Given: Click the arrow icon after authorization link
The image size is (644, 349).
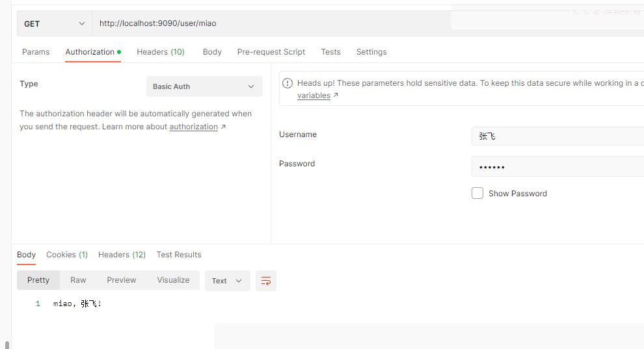Looking at the screenshot, I should click(223, 127).
